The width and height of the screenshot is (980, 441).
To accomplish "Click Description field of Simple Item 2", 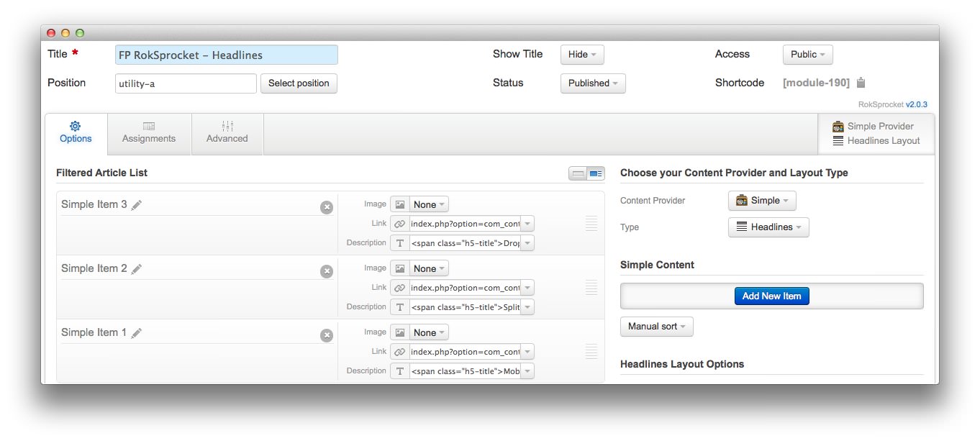I will tap(465, 307).
